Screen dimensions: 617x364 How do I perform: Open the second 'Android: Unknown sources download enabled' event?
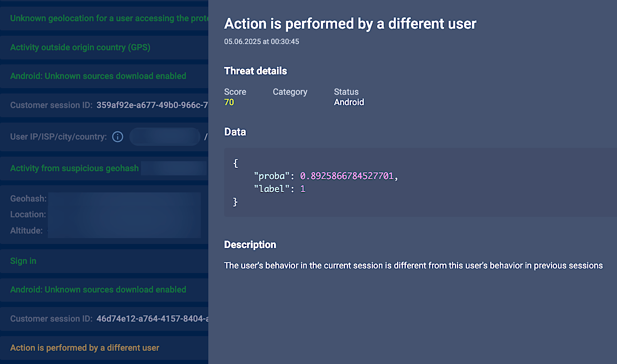pyautogui.click(x=99, y=290)
